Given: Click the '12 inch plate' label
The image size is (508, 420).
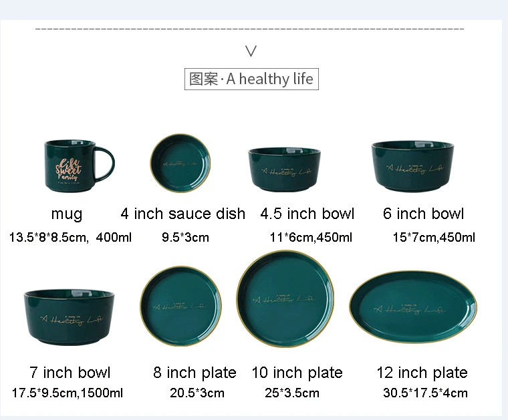Looking at the screenshot, I should click(422, 373).
